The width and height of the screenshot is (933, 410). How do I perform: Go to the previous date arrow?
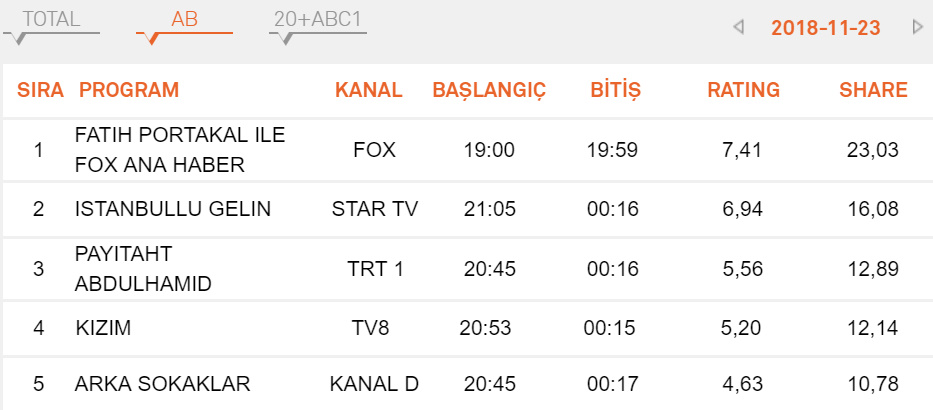pyautogui.click(x=739, y=27)
